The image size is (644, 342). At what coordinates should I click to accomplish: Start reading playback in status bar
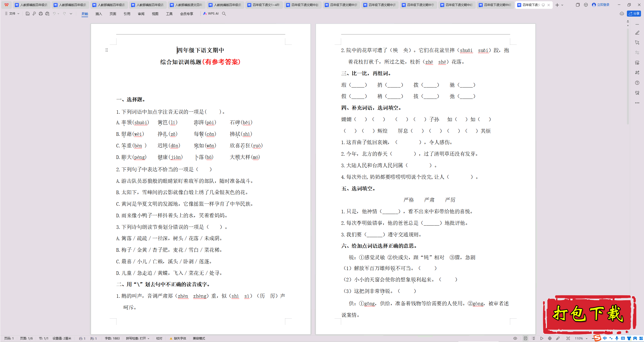[x=542, y=338]
